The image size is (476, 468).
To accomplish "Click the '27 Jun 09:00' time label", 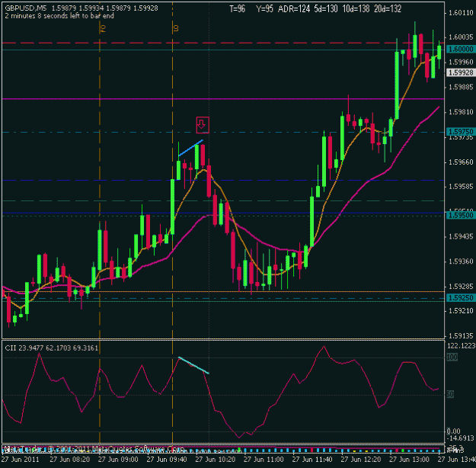I will pos(118,459).
